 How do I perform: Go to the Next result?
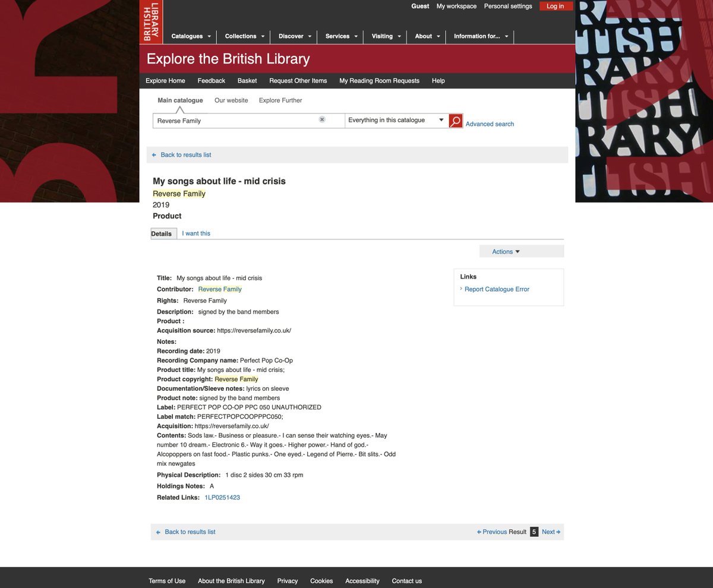551,532
